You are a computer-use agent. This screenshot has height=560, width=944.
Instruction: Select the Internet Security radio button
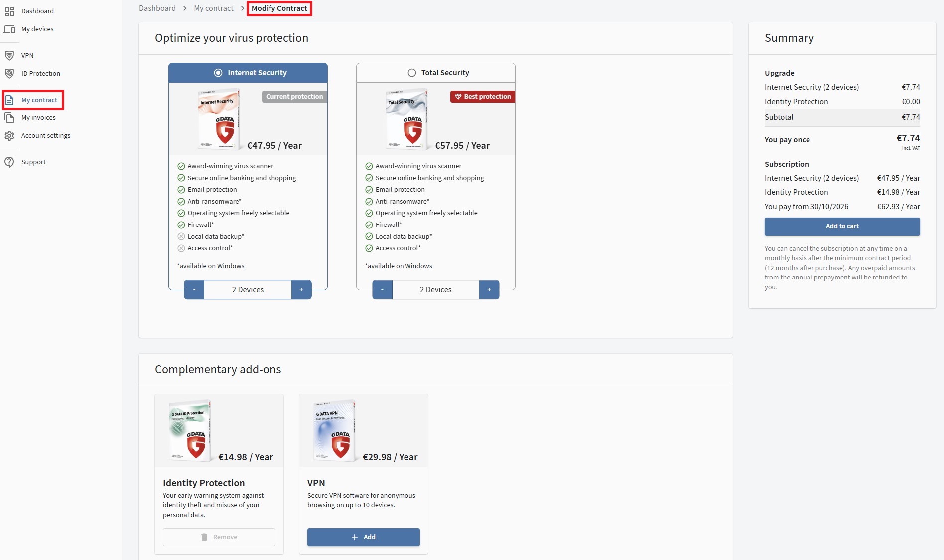[218, 73]
